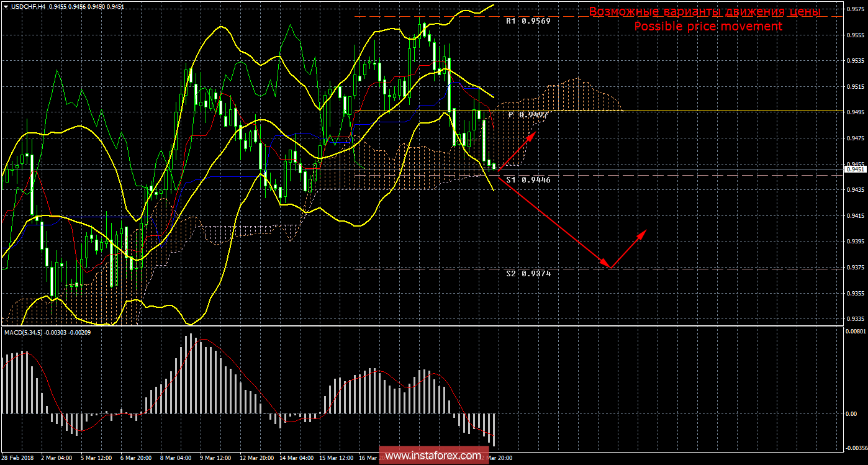The height and width of the screenshot is (465, 868).
Task: Click the red 'Possible price movement' caption
Action: pos(708,26)
